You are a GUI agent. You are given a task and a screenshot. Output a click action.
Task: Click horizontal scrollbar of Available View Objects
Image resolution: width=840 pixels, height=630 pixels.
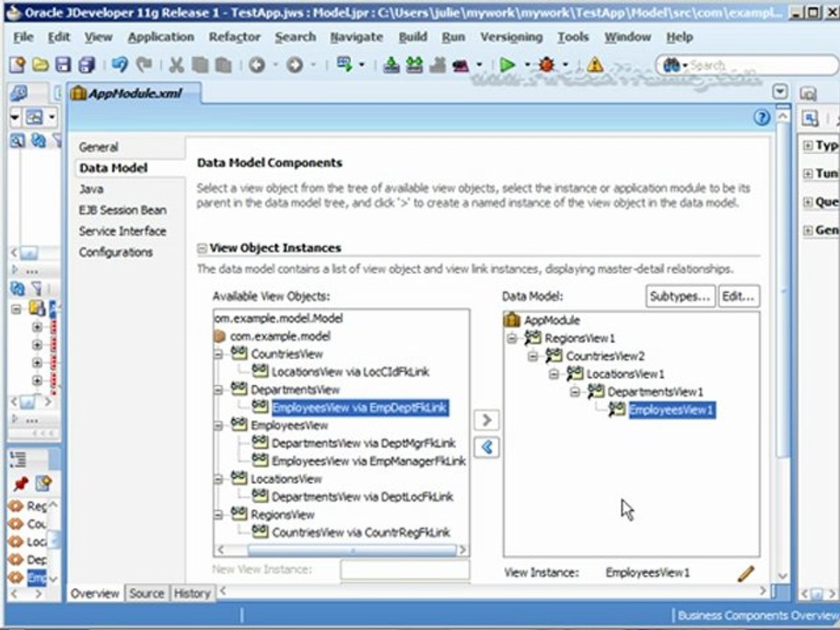[x=340, y=549]
